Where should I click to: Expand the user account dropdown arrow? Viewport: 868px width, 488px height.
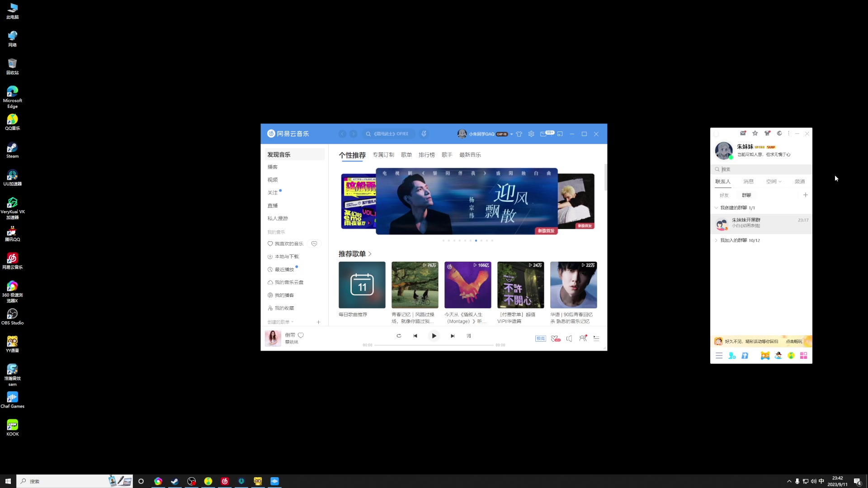click(511, 134)
